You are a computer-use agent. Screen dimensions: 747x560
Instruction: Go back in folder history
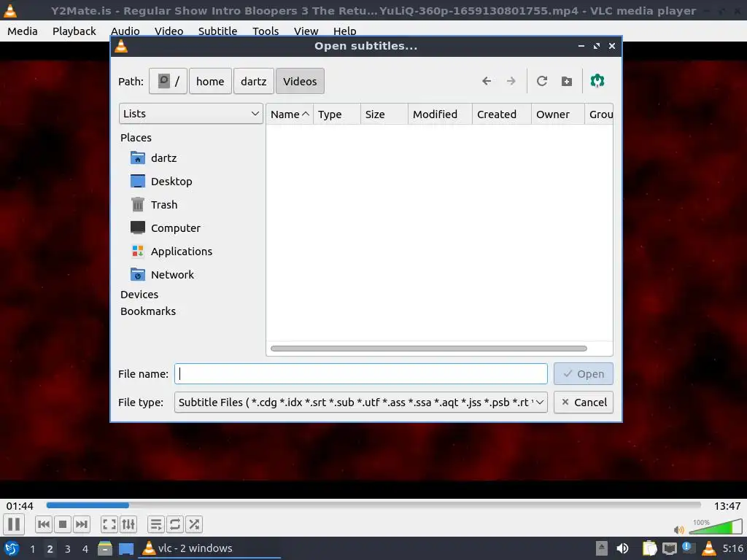(x=487, y=81)
